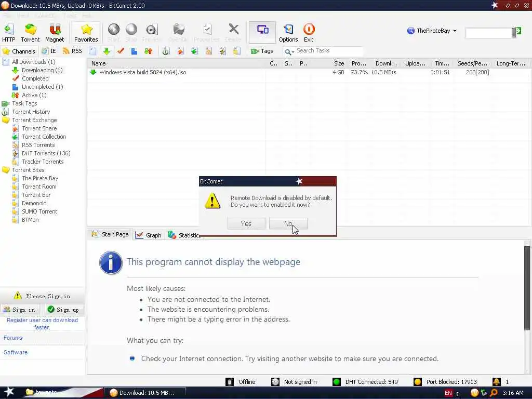Open the Forums link
The image size is (532, 399).
[13, 338]
